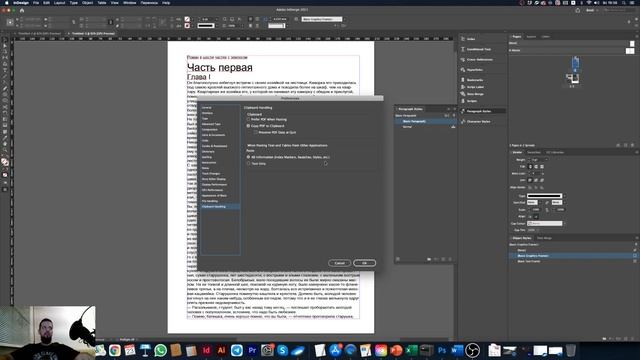The height and width of the screenshot is (360, 640).
Task: Select the Text Only paste option
Action: point(248,163)
